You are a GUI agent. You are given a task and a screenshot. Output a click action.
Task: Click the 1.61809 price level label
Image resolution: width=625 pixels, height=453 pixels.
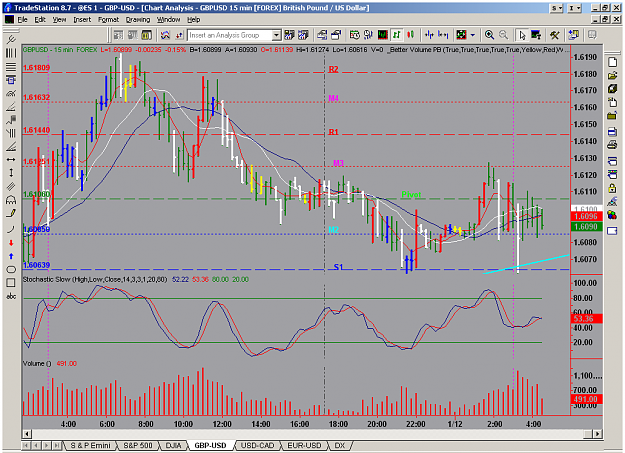[36, 67]
